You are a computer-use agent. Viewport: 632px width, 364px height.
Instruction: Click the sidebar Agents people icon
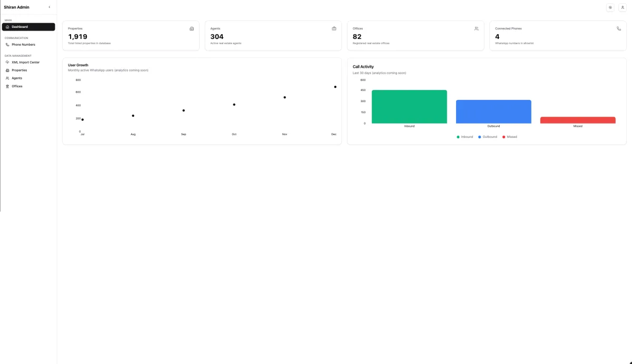[7, 78]
